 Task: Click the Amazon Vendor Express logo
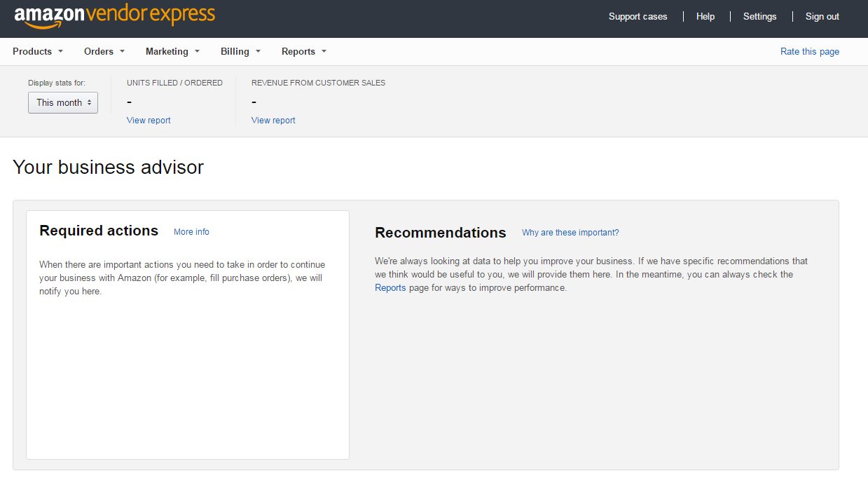click(115, 16)
